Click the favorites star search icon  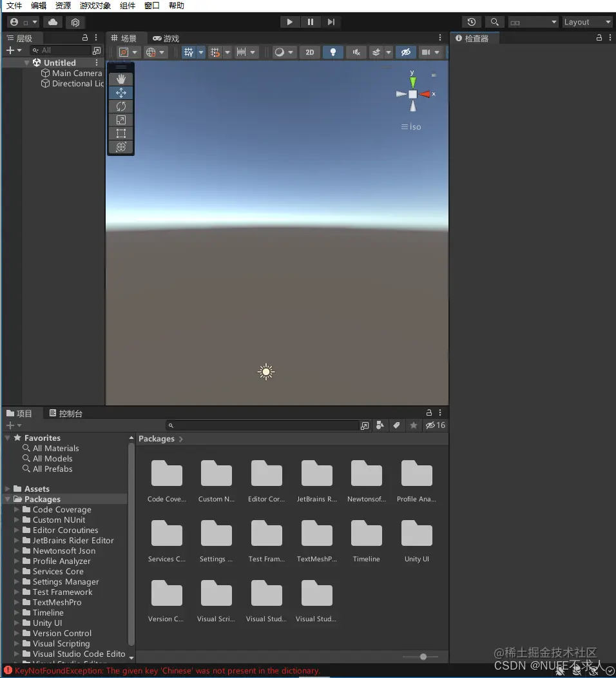click(x=413, y=425)
